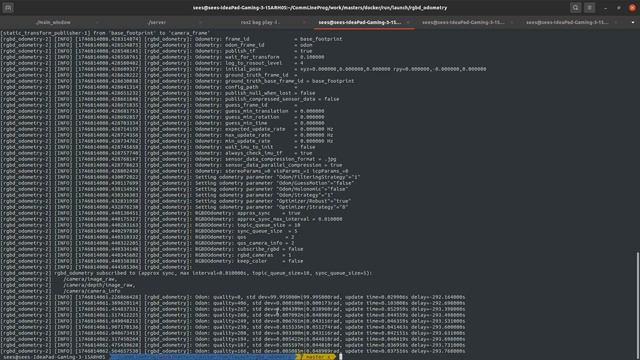Close the ./main_window tab
Screen dimensions: 640x360
[x=97, y=22]
